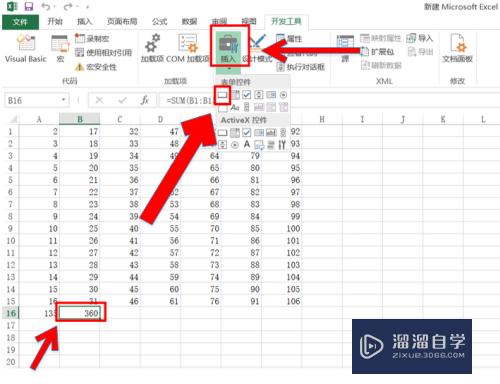Image resolution: width=500 pixels, height=384 pixels.
Task: Select ActiveX Combo Box icon
Action: click(x=235, y=133)
